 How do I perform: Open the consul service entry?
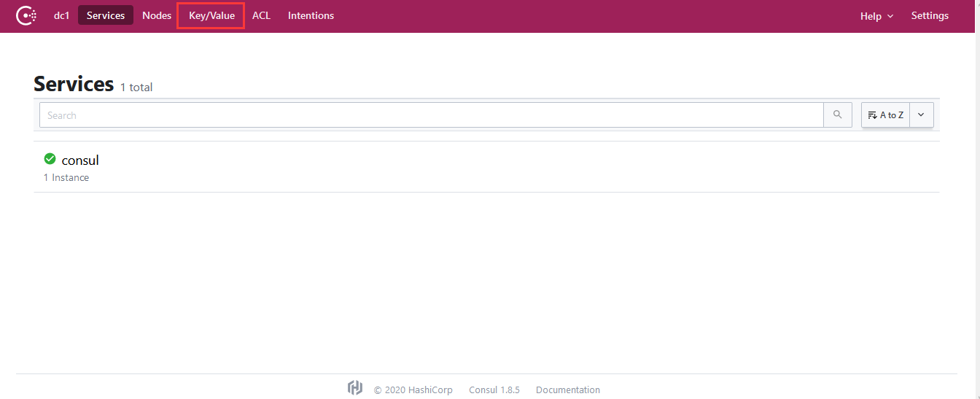point(486,167)
